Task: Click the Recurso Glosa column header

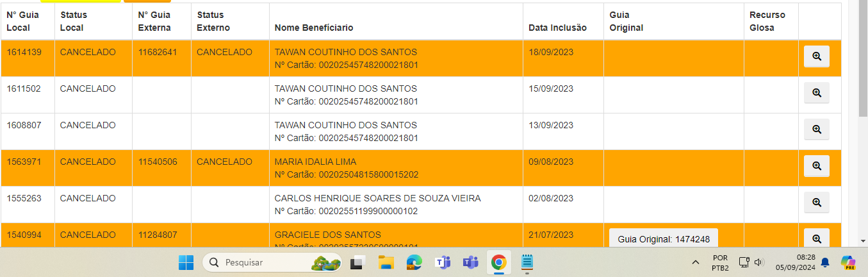Action: click(767, 21)
